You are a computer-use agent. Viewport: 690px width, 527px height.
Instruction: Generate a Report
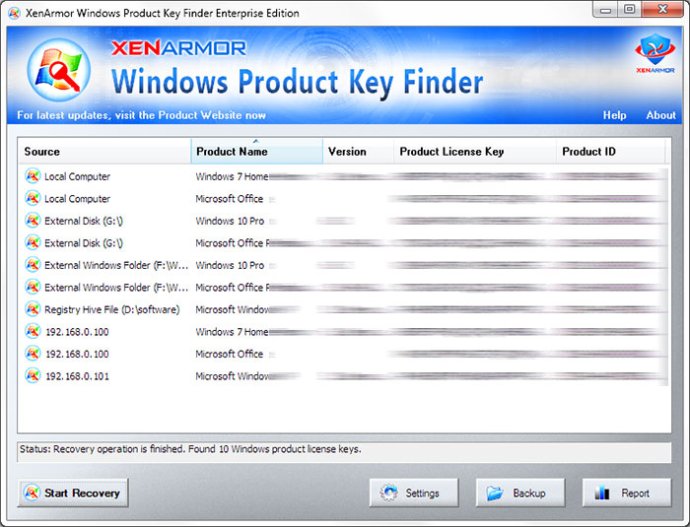tap(627, 493)
